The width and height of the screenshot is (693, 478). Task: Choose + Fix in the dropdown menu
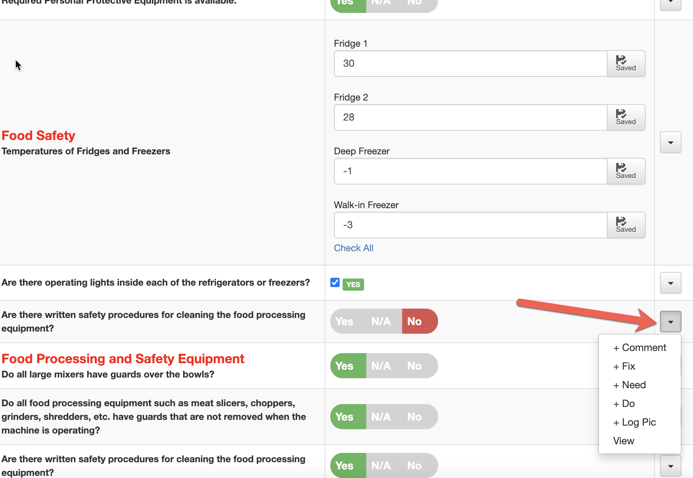point(624,366)
